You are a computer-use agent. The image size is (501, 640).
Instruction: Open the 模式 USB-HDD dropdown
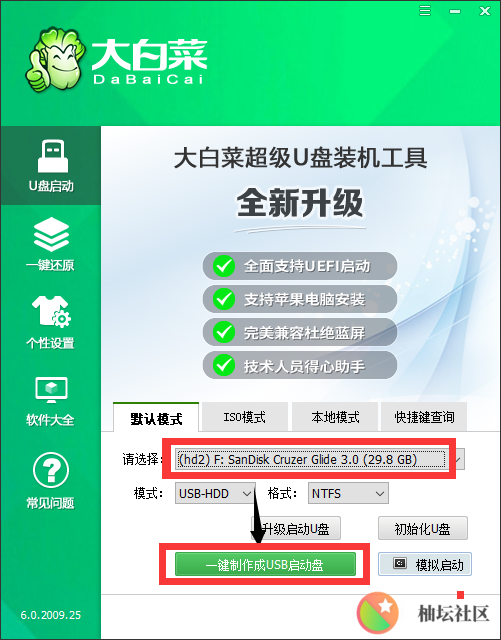[215, 493]
